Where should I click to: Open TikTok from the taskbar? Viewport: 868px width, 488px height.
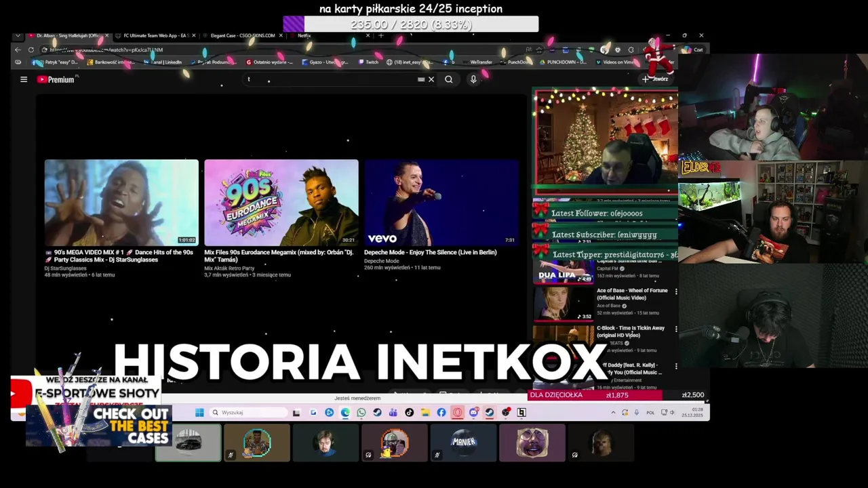[x=410, y=412]
